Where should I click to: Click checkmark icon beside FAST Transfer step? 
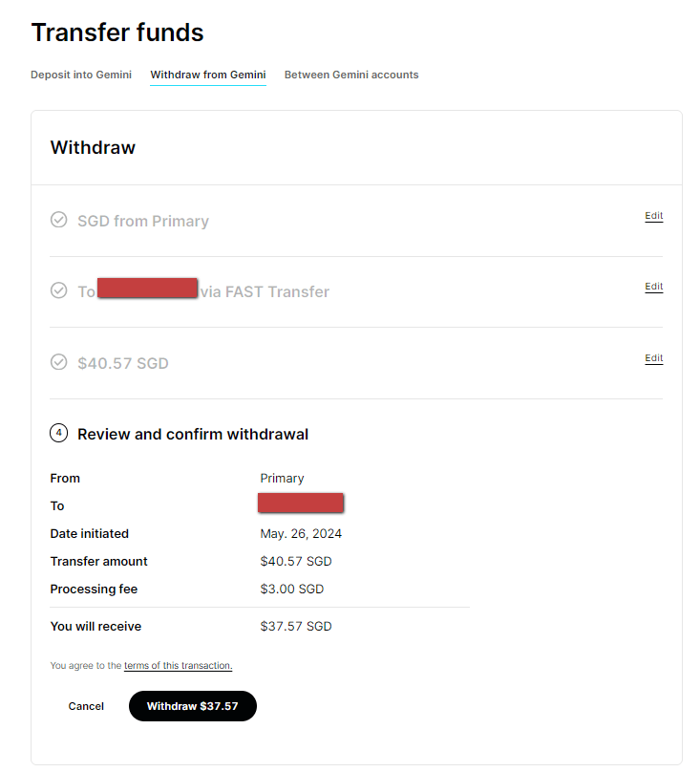pos(59,290)
